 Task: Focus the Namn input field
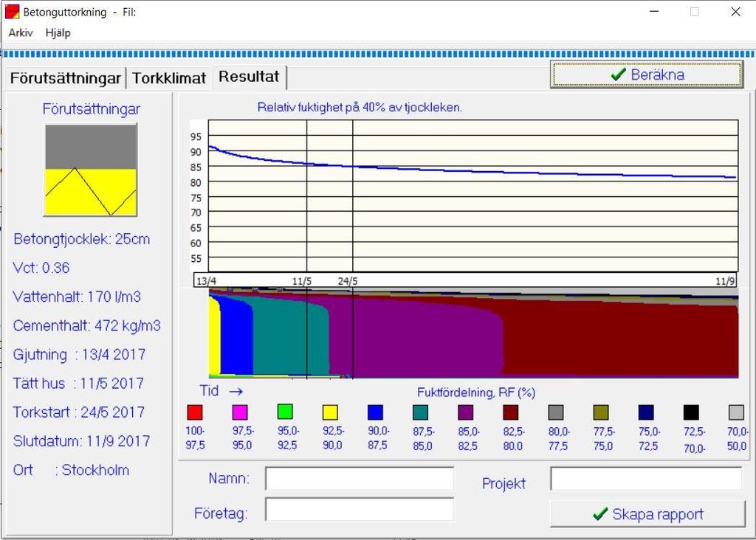[360, 479]
